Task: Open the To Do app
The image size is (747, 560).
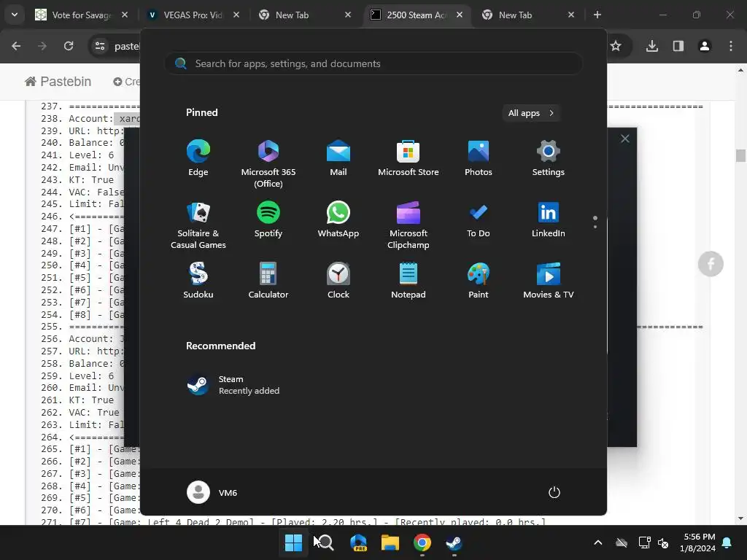Action: (x=479, y=219)
